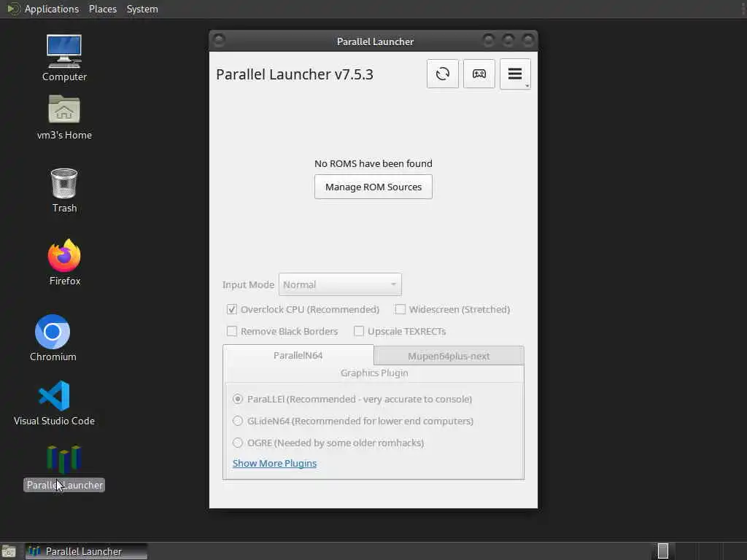Open the controller configuration button
Image resolution: width=747 pixels, height=560 pixels.
(x=479, y=74)
